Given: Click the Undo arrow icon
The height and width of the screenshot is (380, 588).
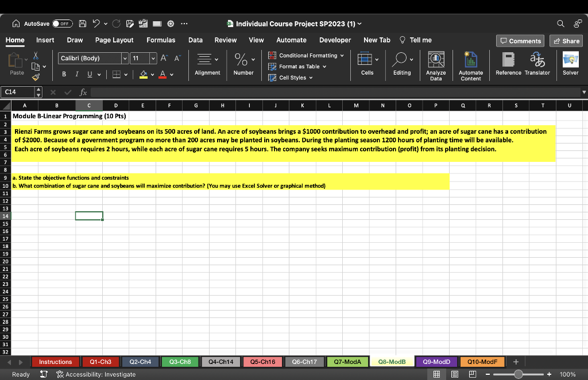Looking at the screenshot, I should coord(96,24).
